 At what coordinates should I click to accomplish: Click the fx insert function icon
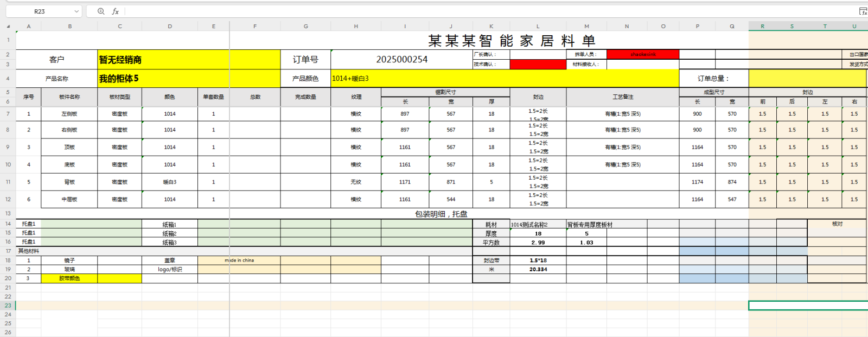tap(115, 11)
